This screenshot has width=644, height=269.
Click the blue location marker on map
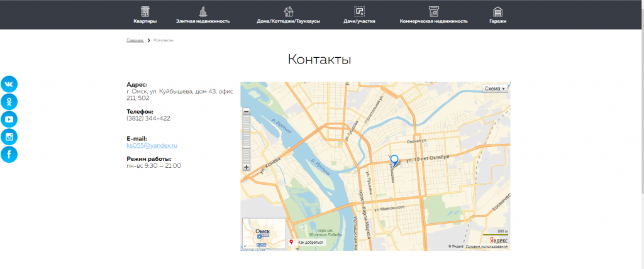coord(394,160)
